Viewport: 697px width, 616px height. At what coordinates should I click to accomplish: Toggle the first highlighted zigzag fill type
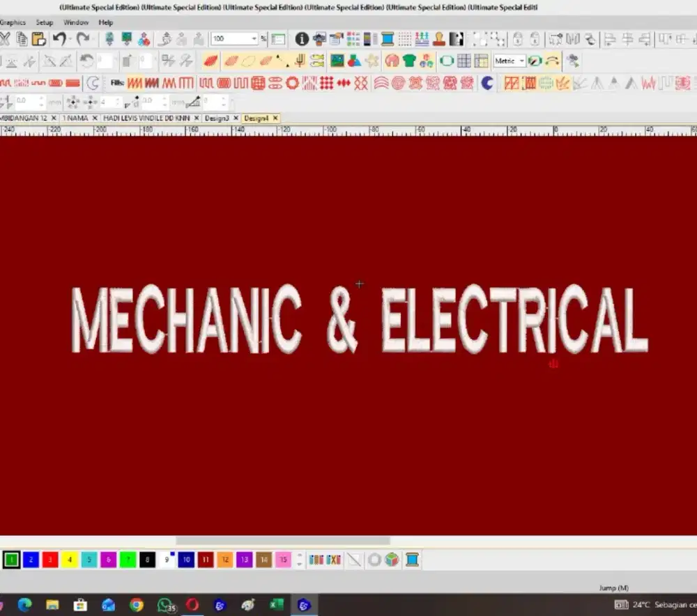tap(135, 84)
